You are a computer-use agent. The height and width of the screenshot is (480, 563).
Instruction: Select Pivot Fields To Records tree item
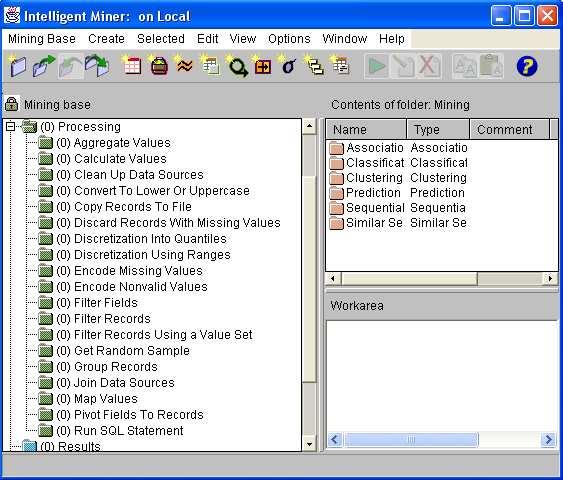click(x=130, y=415)
